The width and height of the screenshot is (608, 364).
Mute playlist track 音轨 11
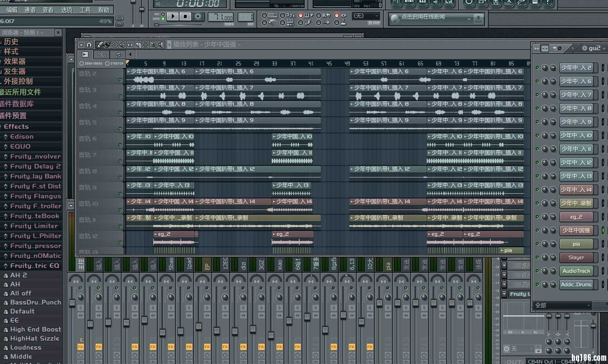[120, 226]
